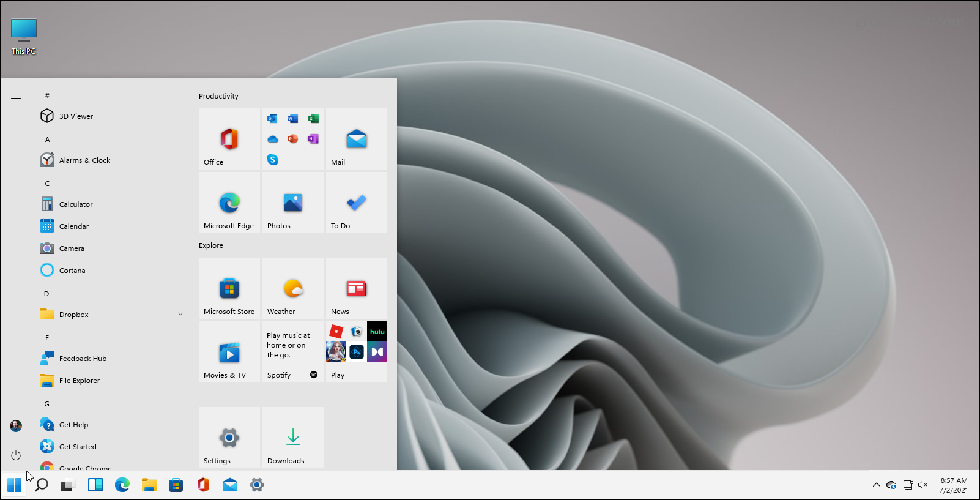980x500 pixels.
Task: Open Office from the taskbar
Action: coord(203,485)
